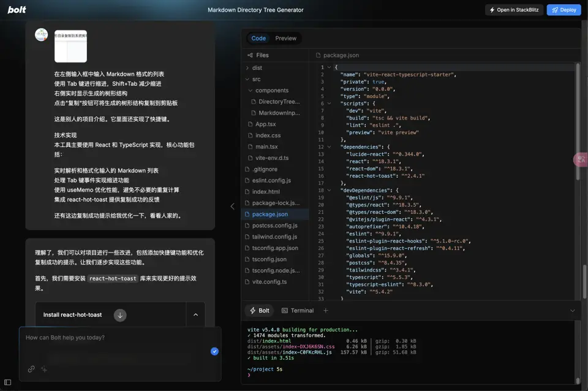
Task: Click the code editor vertical scrollbar
Action: coord(578,121)
